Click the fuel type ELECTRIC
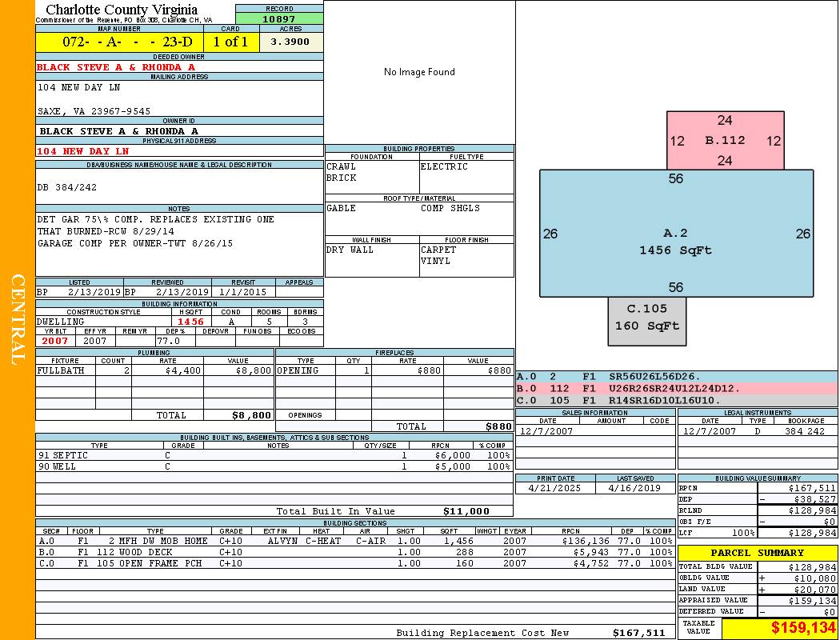This screenshot has height=640, width=840. (x=444, y=166)
